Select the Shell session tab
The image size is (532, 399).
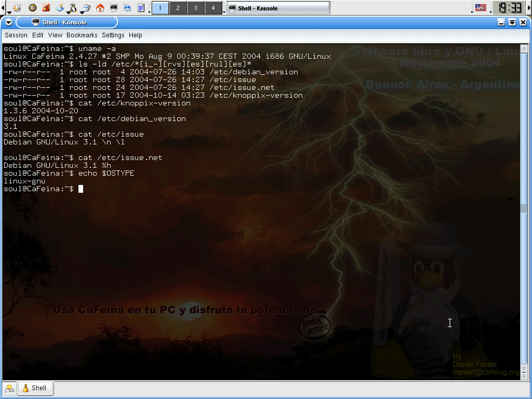coord(35,388)
